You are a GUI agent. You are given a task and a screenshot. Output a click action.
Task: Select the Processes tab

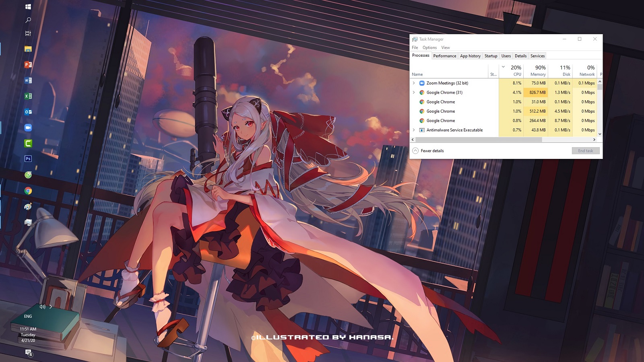point(421,56)
